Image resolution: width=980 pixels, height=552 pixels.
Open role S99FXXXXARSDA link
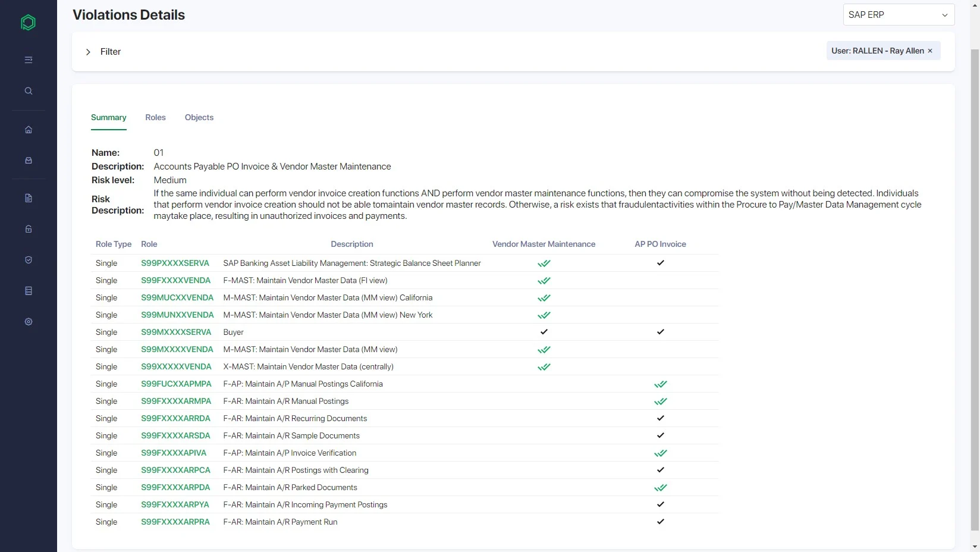pyautogui.click(x=175, y=436)
